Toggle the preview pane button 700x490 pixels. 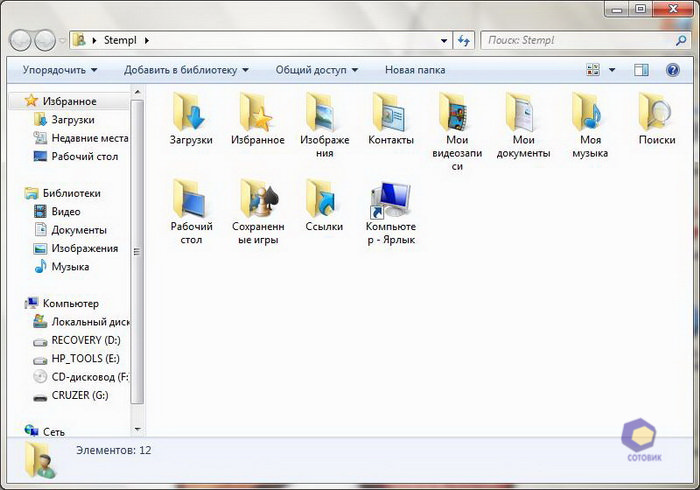coord(642,70)
